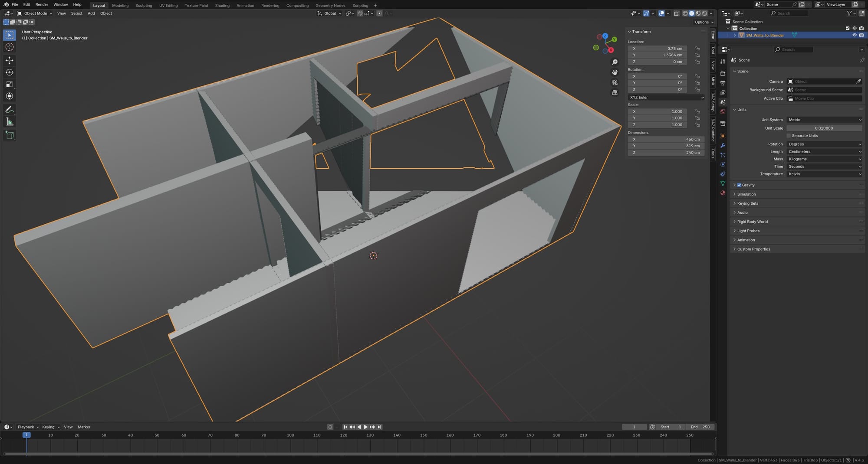Activate the Transform tool
This screenshot has height=464, width=868.
(10, 96)
